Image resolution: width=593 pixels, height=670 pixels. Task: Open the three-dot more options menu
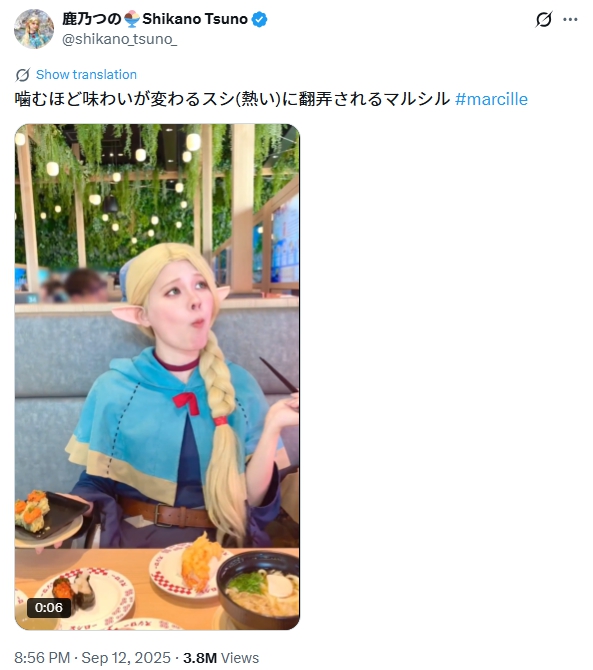pyautogui.click(x=570, y=19)
